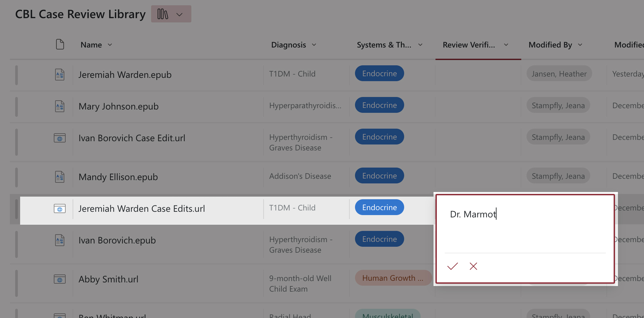This screenshot has width=644, height=318.
Task: Click the Mandy Ellison.epub document icon
Action: click(60, 177)
